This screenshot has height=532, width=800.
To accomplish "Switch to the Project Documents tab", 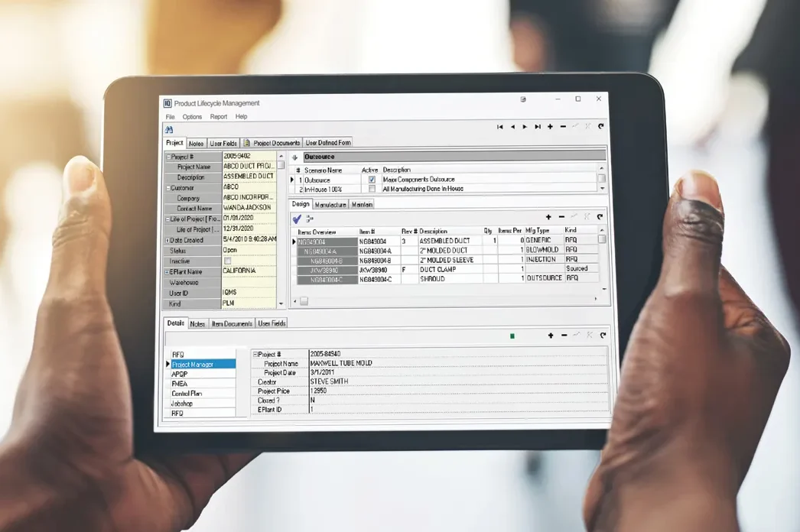I will [272, 143].
